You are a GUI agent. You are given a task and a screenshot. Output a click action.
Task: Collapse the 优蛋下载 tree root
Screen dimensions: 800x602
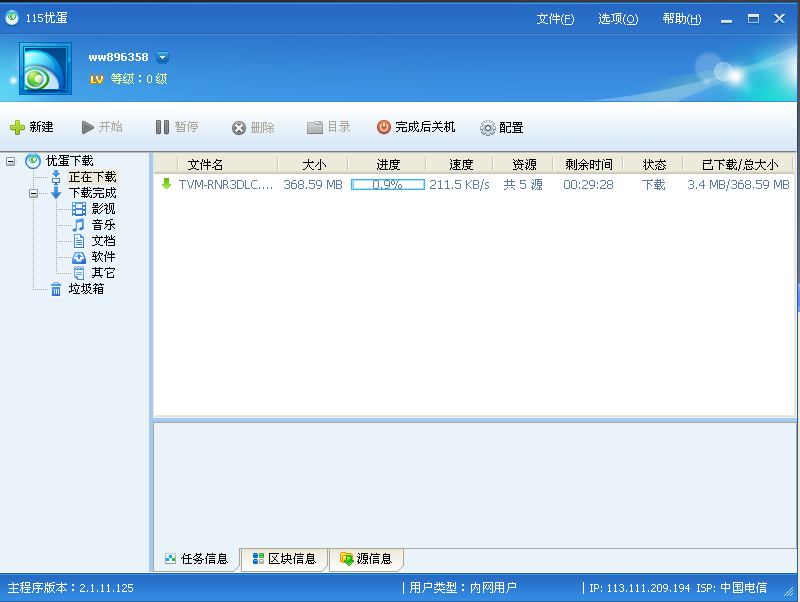[x=10, y=162]
